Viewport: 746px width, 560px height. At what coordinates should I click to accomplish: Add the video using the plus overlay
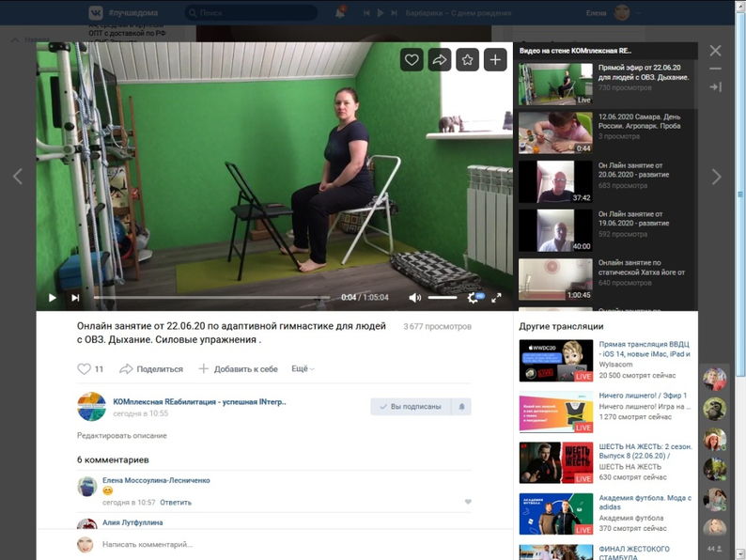pyautogui.click(x=495, y=60)
